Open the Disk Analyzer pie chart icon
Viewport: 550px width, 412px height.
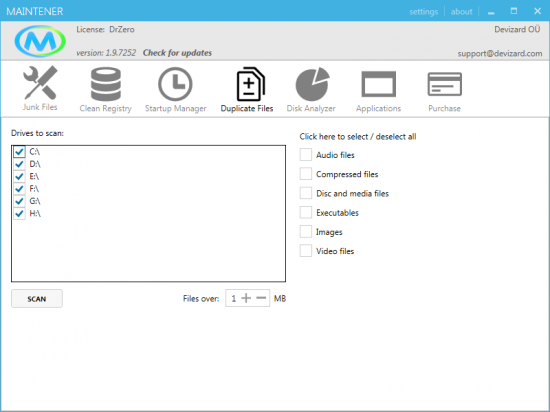point(312,84)
